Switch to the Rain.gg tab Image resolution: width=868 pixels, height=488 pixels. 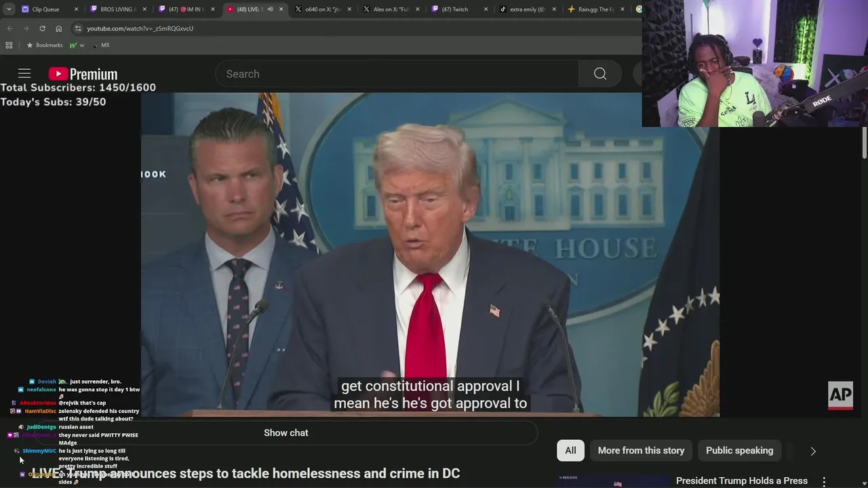pyautogui.click(x=595, y=9)
